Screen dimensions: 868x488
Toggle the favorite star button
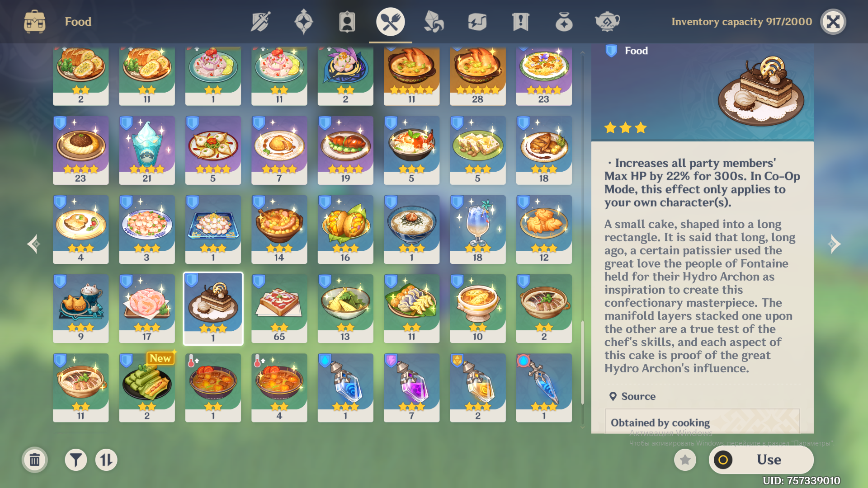685,460
